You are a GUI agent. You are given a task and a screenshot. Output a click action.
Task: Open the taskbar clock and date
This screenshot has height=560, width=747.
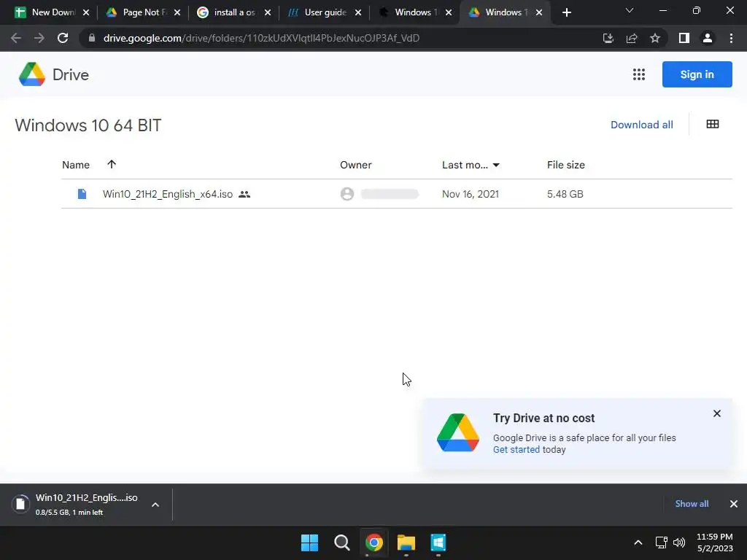point(715,542)
